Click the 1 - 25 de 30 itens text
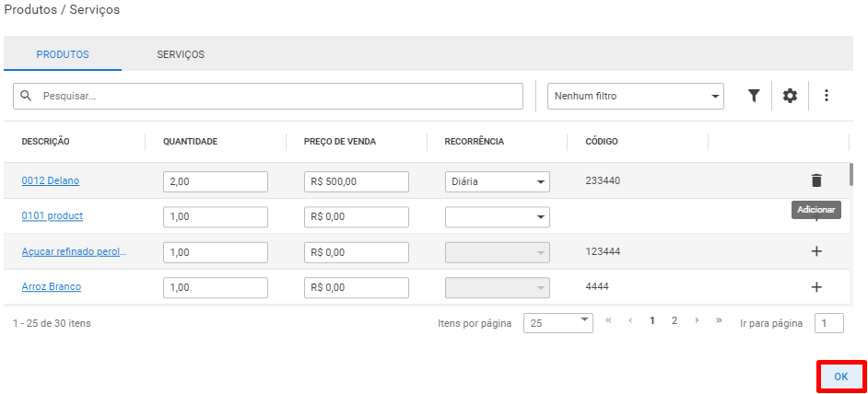 [52, 323]
